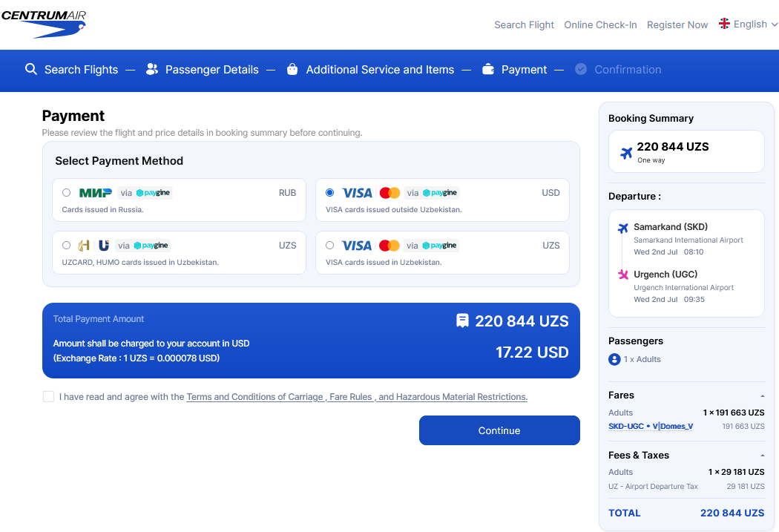Click the CentrumAir logo
This screenshot has width=779, height=532.
click(x=44, y=23)
